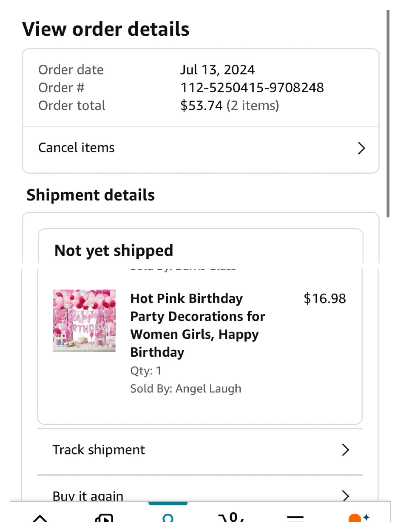Open the pink balloon decorations product thumbnail
This screenshot has width=403, height=532.
84,321
